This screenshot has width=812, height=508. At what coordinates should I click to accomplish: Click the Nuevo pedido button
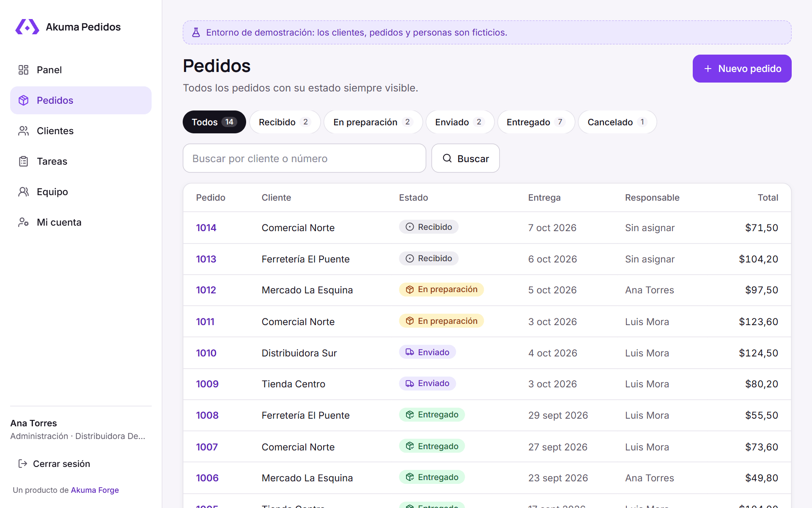click(x=742, y=69)
